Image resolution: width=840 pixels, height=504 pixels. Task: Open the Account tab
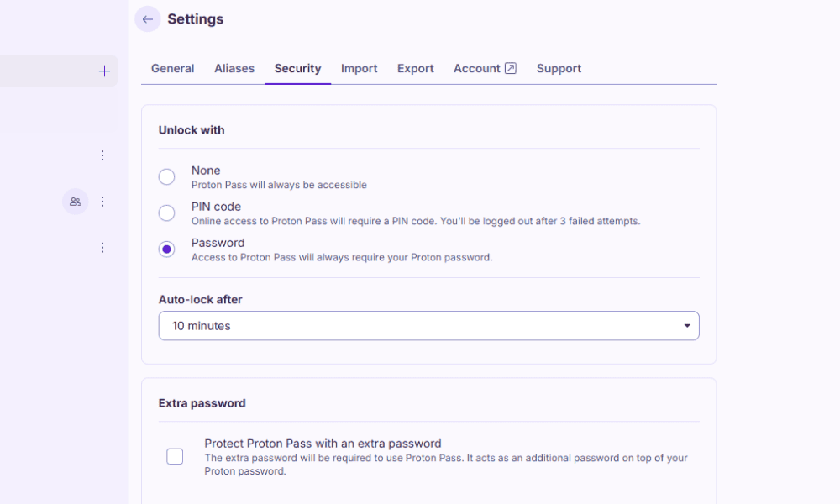tap(476, 69)
